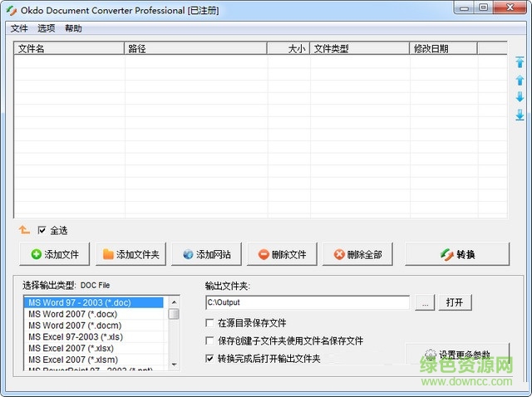This screenshot has height=397, width=532.
Task: Enable 保存创建子文件夹使用文件名保存文件 checkbox
Action: pyautogui.click(x=209, y=341)
